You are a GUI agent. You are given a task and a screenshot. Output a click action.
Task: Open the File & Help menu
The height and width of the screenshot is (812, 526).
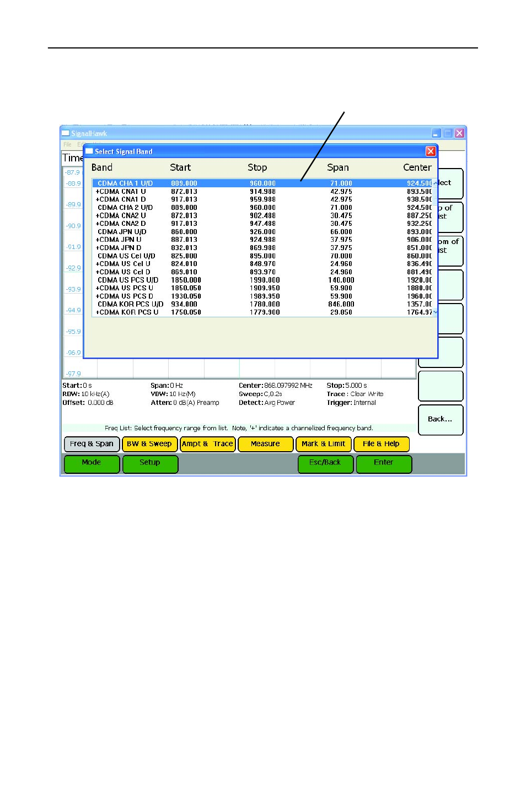click(x=381, y=444)
